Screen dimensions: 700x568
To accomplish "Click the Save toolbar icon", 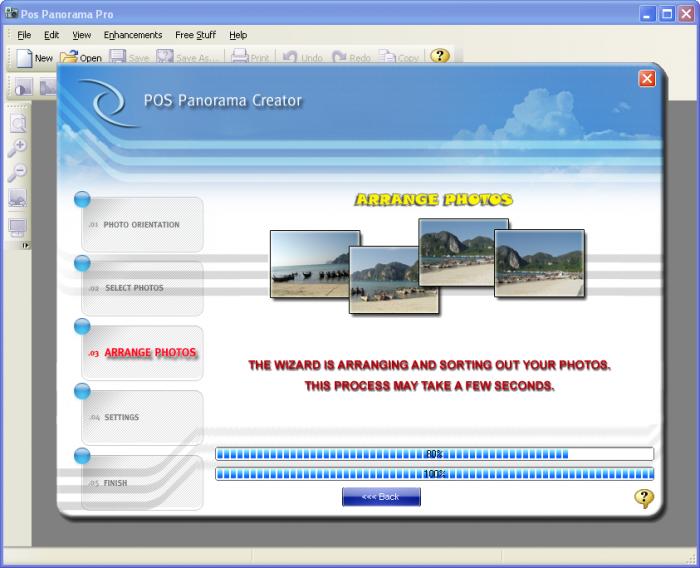I will pos(117,57).
